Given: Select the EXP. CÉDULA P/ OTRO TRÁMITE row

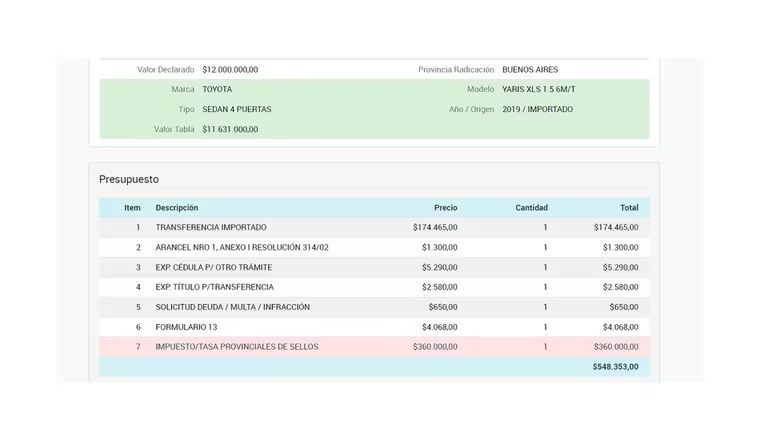Looking at the screenshot, I should pos(214,268).
